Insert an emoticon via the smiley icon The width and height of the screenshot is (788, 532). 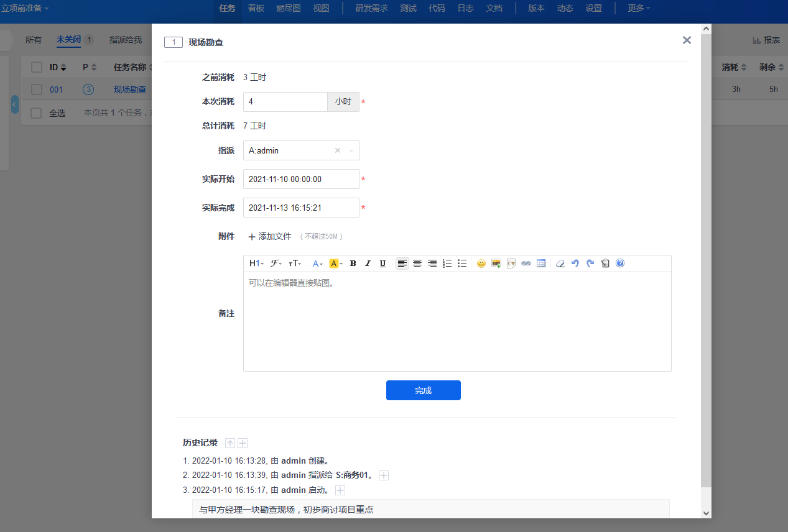(481, 264)
